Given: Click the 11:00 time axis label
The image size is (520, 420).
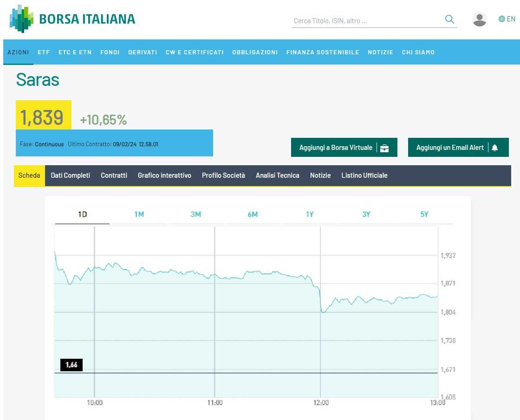Looking at the screenshot, I should pos(215,403).
